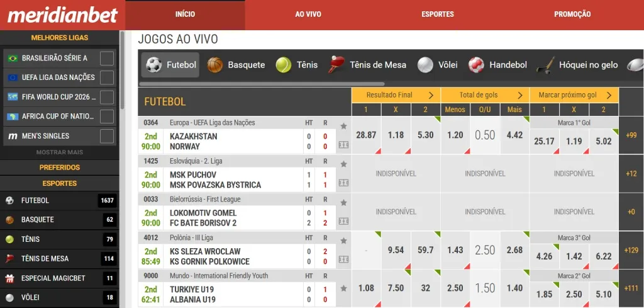This screenshot has width=644, height=308.
Task: Open pitch tracker for MSK Puchov match
Action: point(344,183)
